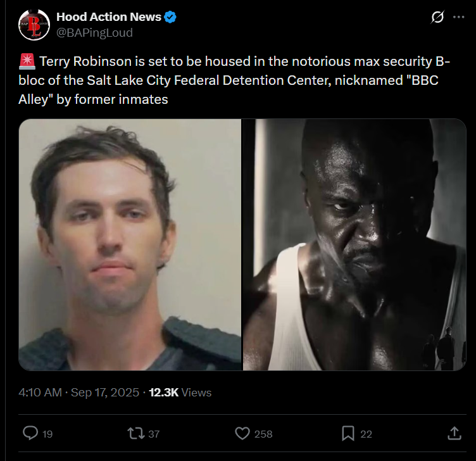This screenshot has height=461, width=476.
Task: Like the post with the heart icon
Action: coord(242,433)
